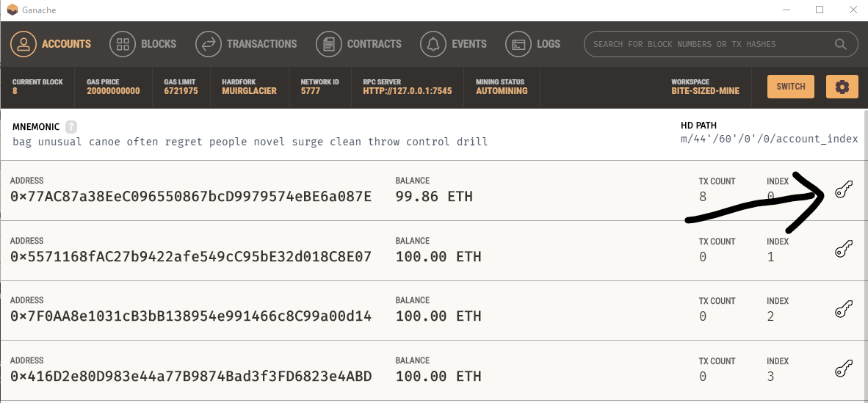Click the AUTOMINING mining status

pyautogui.click(x=502, y=91)
